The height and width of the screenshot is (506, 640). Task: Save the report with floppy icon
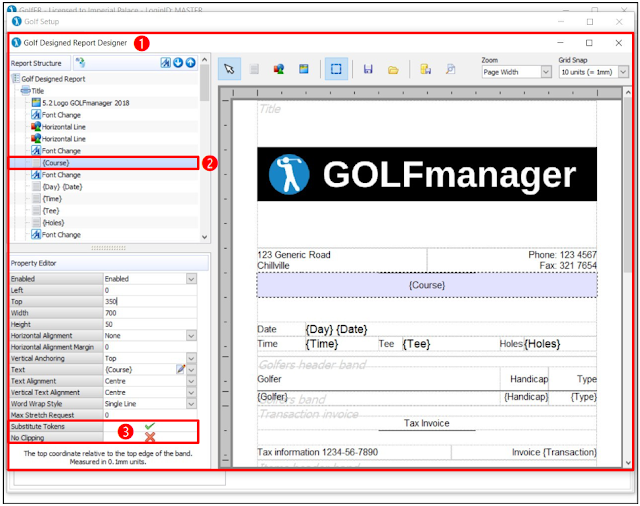tap(368, 69)
